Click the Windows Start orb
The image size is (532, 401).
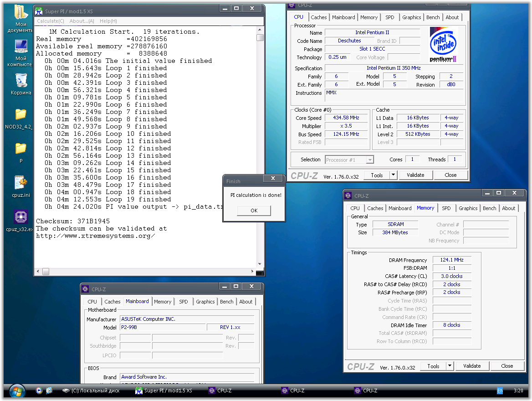[x=17, y=391]
